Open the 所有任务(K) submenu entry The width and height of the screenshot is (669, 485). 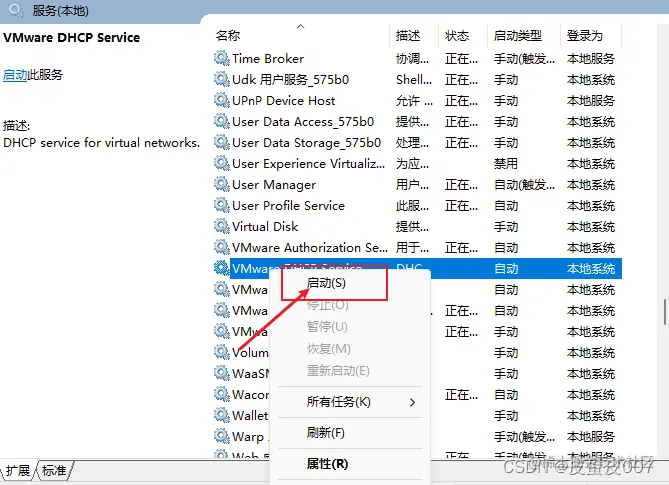tap(350, 402)
